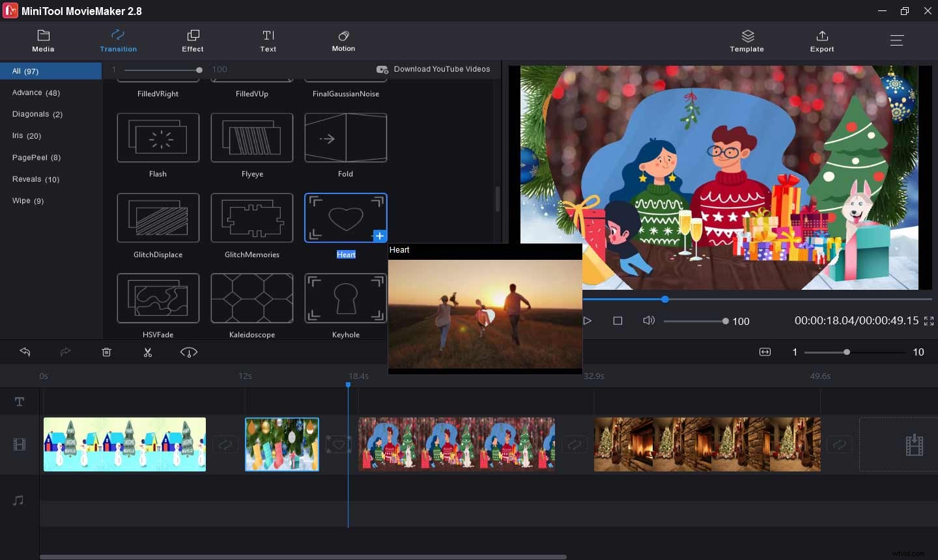
Task: Open the Template gallery
Action: tap(746, 40)
